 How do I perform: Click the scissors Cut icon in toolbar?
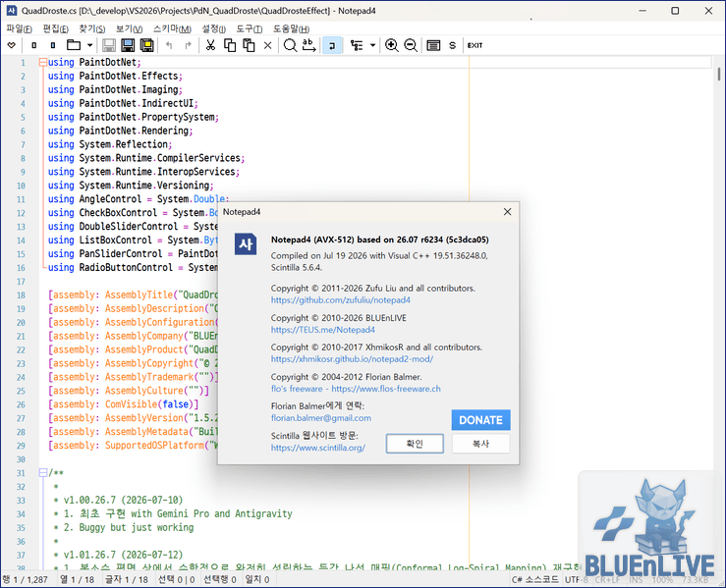pyautogui.click(x=210, y=45)
